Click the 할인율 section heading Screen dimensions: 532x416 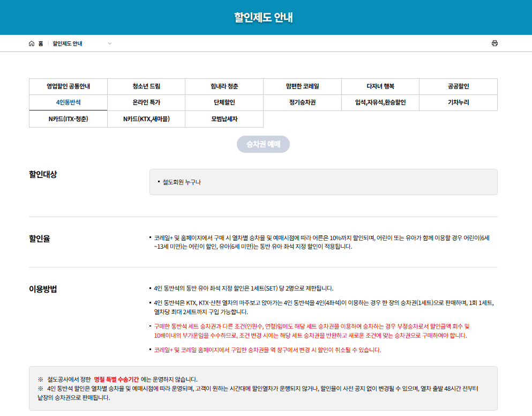point(39,239)
